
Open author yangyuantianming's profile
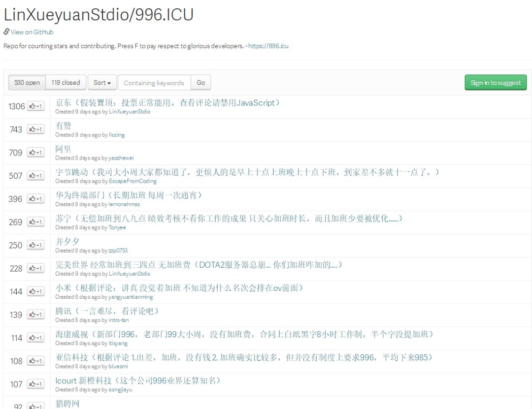[131, 297]
